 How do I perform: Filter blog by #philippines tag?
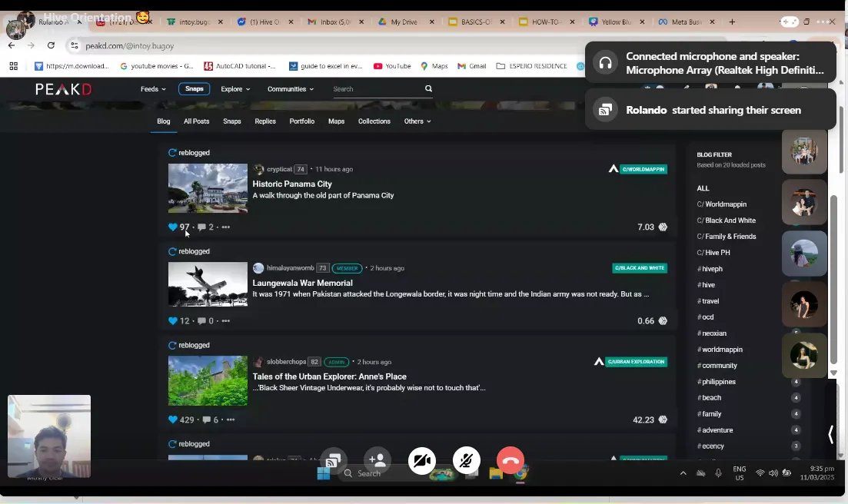point(716,382)
